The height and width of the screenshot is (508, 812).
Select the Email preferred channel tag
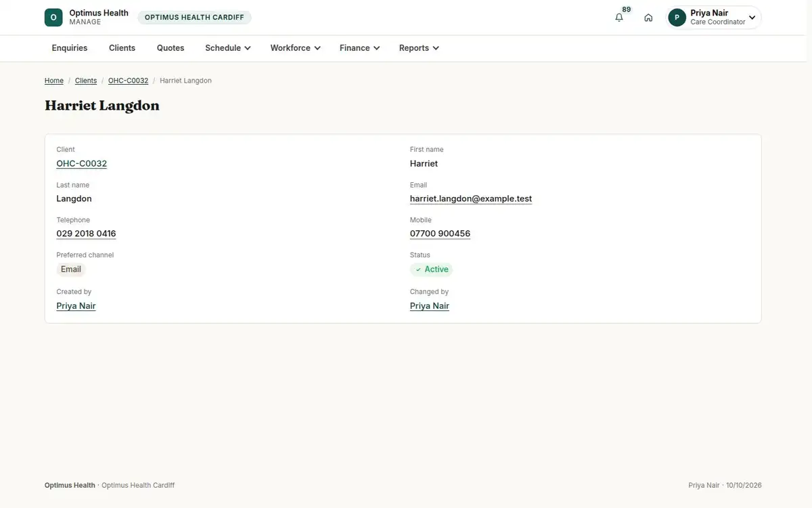pos(71,270)
